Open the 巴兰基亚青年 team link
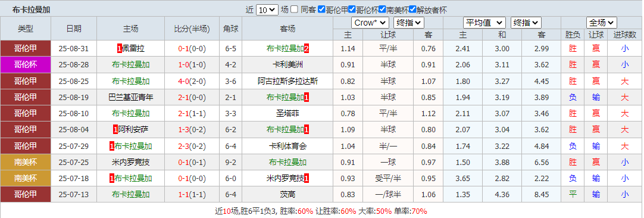This screenshot has height=218, width=644. [x=130, y=98]
